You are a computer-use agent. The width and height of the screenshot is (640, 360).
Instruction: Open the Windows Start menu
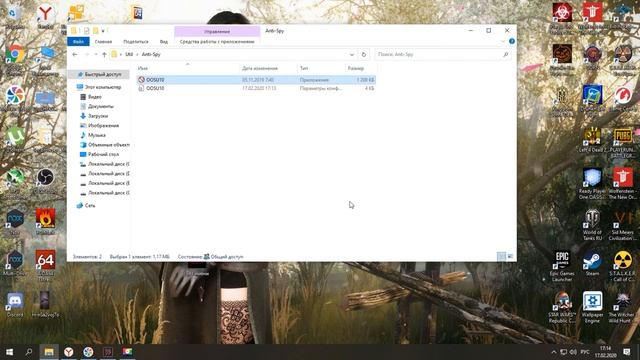point(9,352)
